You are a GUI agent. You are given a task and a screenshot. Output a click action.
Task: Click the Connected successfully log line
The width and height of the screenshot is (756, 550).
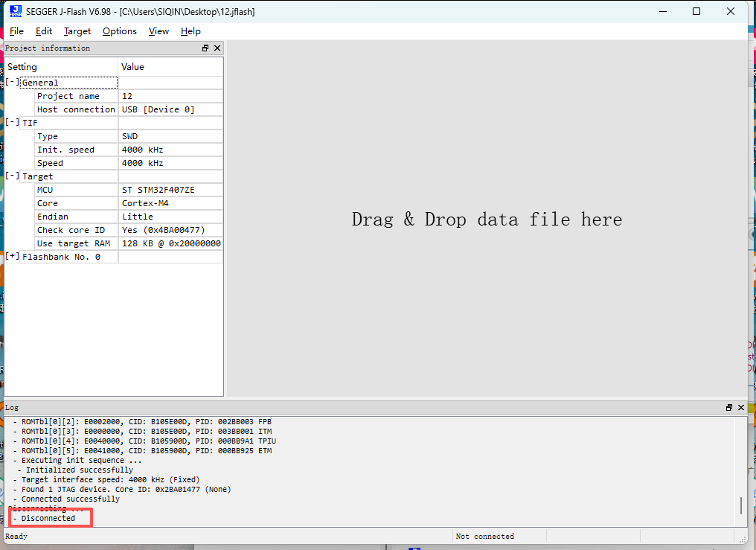tap(66, 499)
